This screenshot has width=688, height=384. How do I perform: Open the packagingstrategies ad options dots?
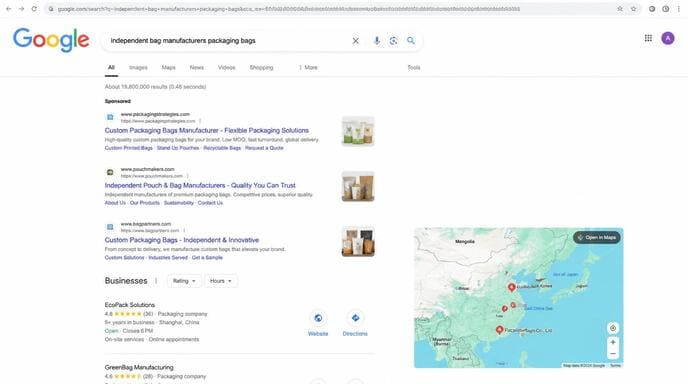click(200, 121)
